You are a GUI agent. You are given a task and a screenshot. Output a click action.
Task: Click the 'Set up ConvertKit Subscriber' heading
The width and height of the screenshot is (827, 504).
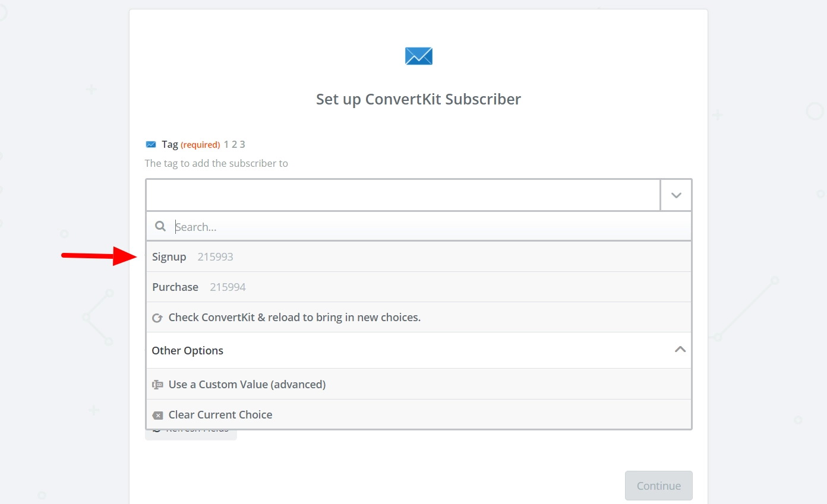(418, 99)
